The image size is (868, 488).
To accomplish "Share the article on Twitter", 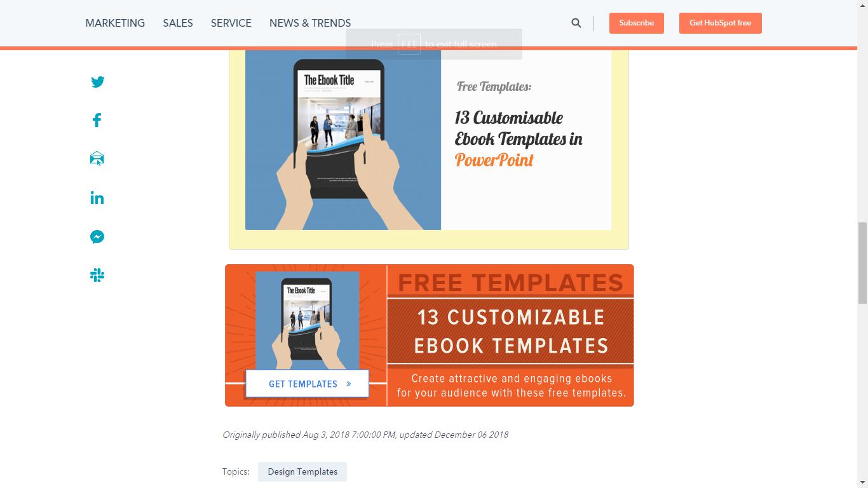I will 97,82.
